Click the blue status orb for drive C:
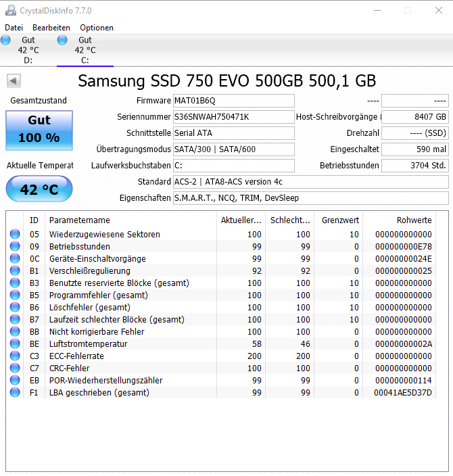This screenshot has width=453, height=476. coord(62,40)
